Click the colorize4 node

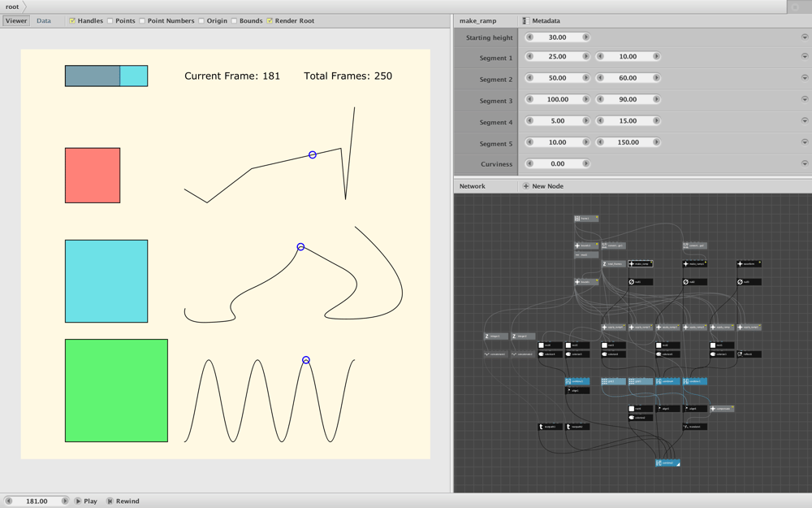pyautogui.click(x=550, y=354)
